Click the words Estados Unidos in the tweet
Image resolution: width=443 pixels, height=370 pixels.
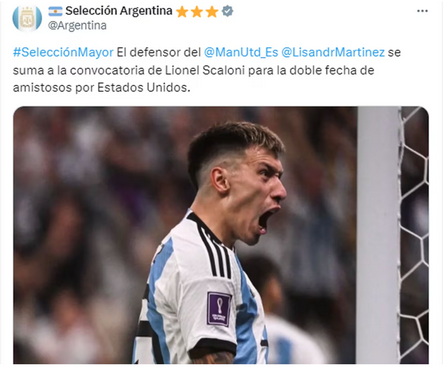[144, 88]
